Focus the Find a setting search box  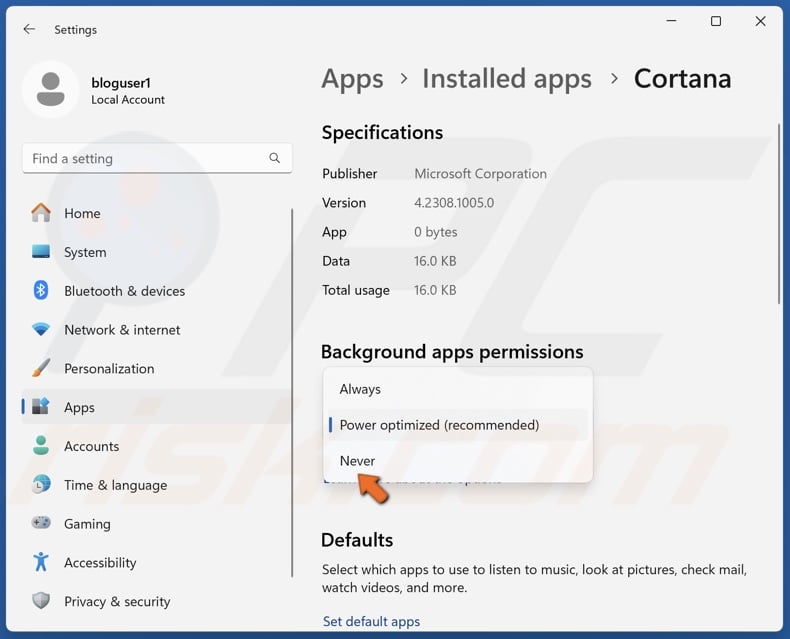coord(145,158)
